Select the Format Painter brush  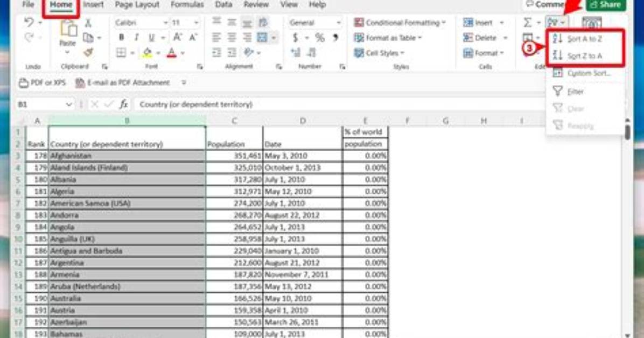(x=88, y=53)
